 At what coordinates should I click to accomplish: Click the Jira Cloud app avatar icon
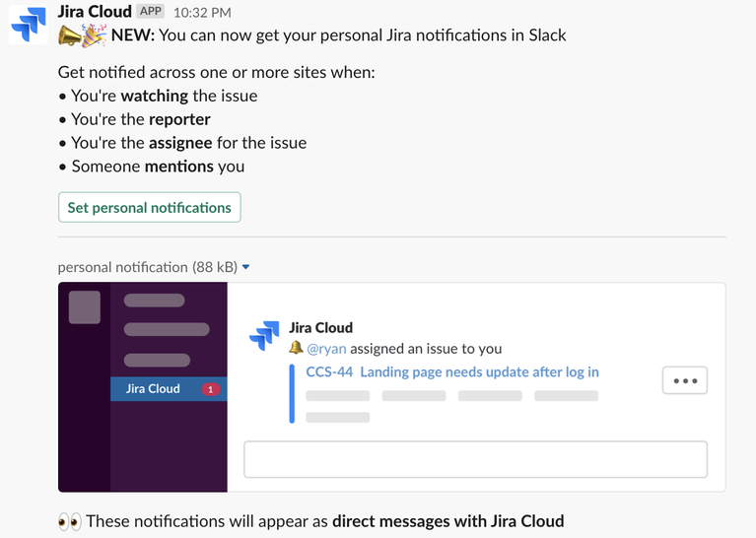29,24
